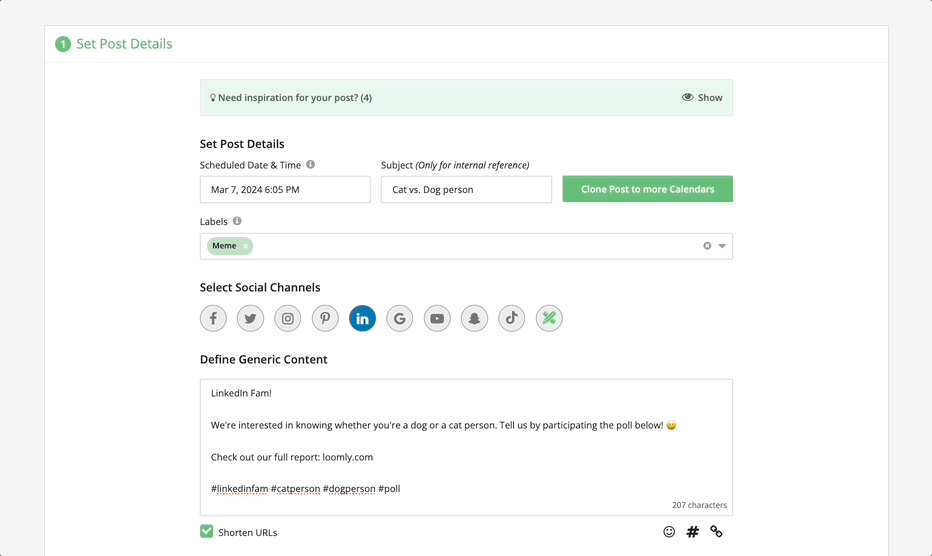Open the emoji picker

pyautogui.click(x=669, y=532)
